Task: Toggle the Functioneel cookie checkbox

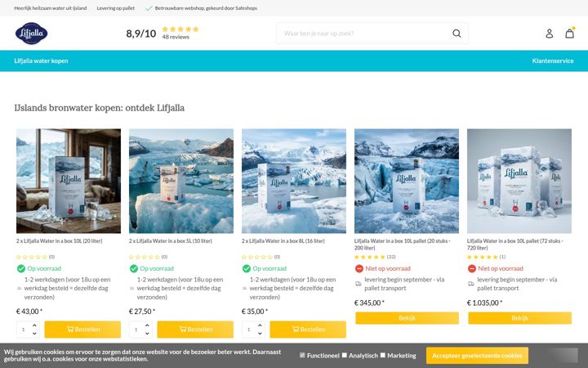Action: point(302,355)
